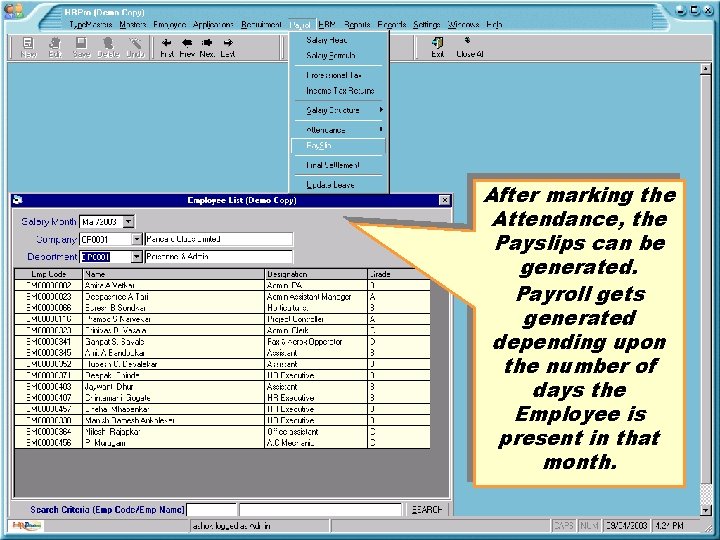Select employee row EM0000407
Image resolution: width=720 pixels, height=540 pixels.
tap(222, 398)
